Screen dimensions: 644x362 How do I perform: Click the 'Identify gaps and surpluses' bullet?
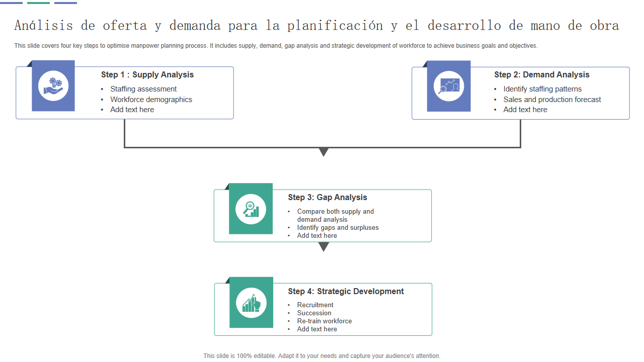338,227
